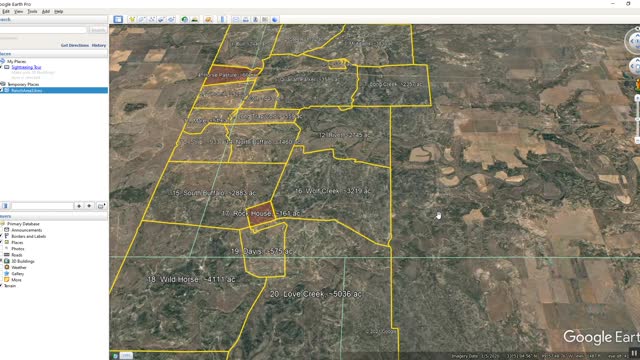
Task: Switch between Earth, Sky and planets icon
Action: [x=209, y=19]
